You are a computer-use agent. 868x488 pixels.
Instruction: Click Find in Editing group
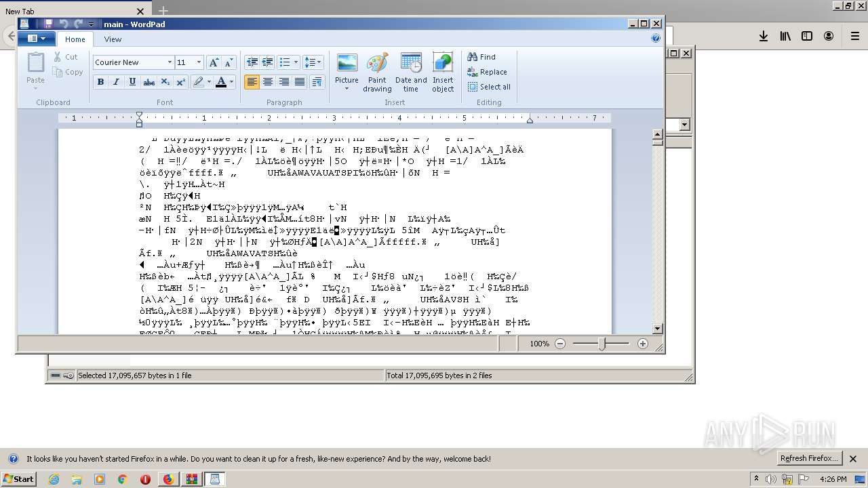(x=481, y=57)
